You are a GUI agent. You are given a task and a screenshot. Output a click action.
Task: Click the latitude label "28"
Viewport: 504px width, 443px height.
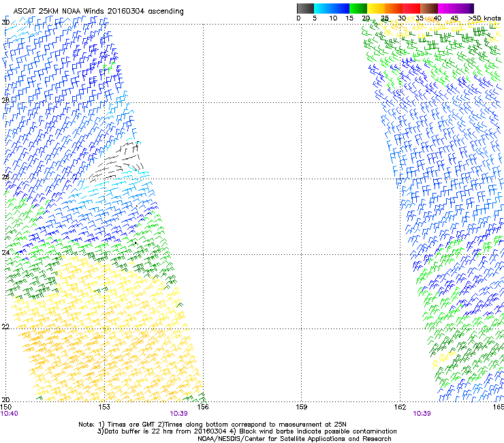[5, 100]
